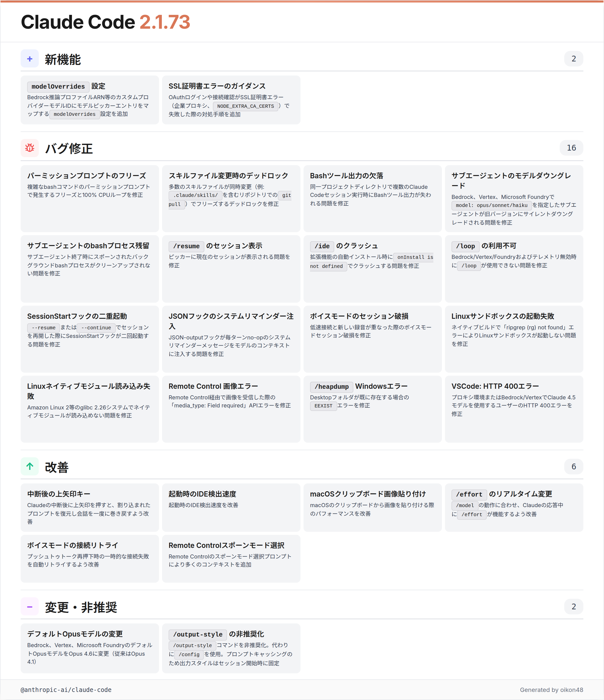Click the onInstall is not defined code snippet
Image resolution: width=604 pixels, height=700 pixels.
(x=372, y=262)
